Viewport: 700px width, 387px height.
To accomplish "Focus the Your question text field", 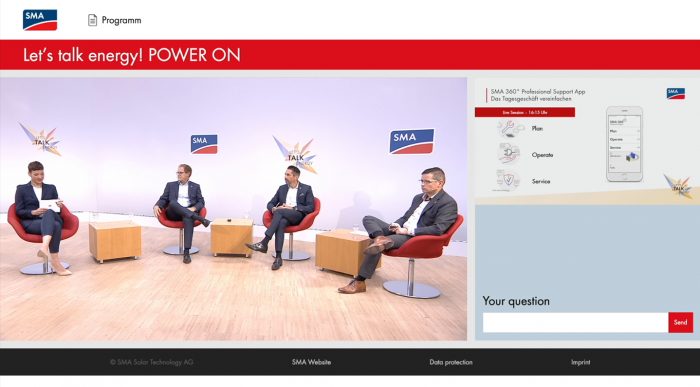I will pyautogui.click(x=575, y=322).
